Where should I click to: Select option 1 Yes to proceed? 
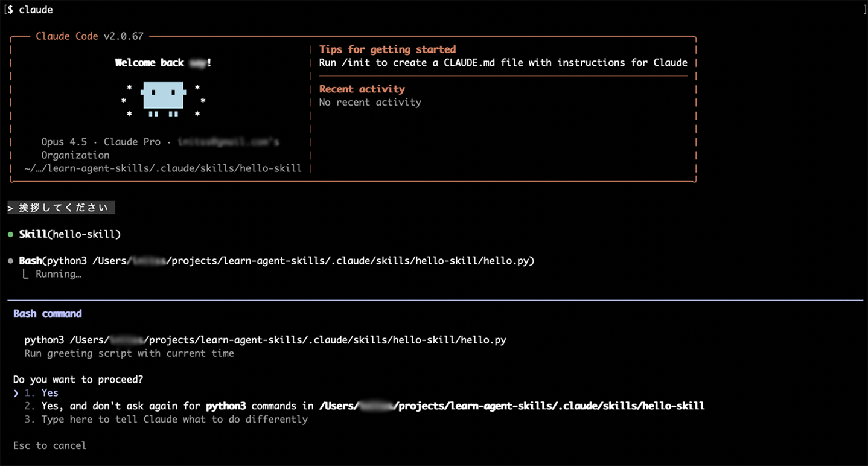point(49,392)
